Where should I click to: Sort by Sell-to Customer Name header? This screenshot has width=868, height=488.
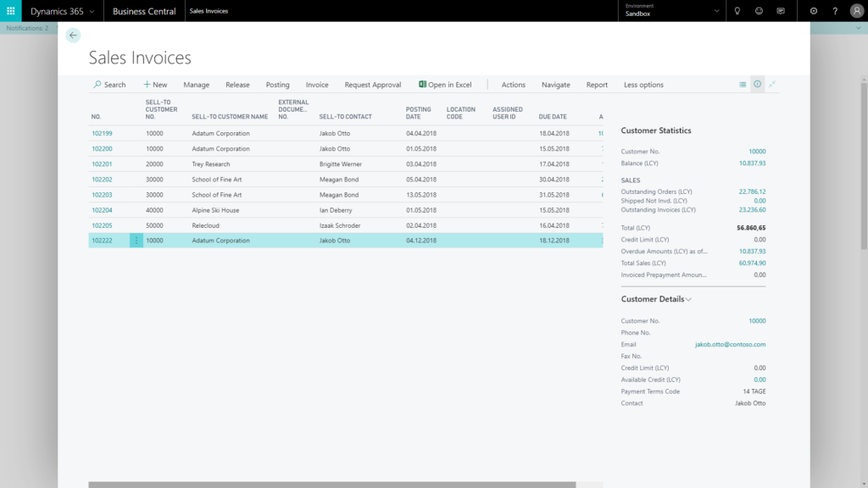click(x=230, y=117)
